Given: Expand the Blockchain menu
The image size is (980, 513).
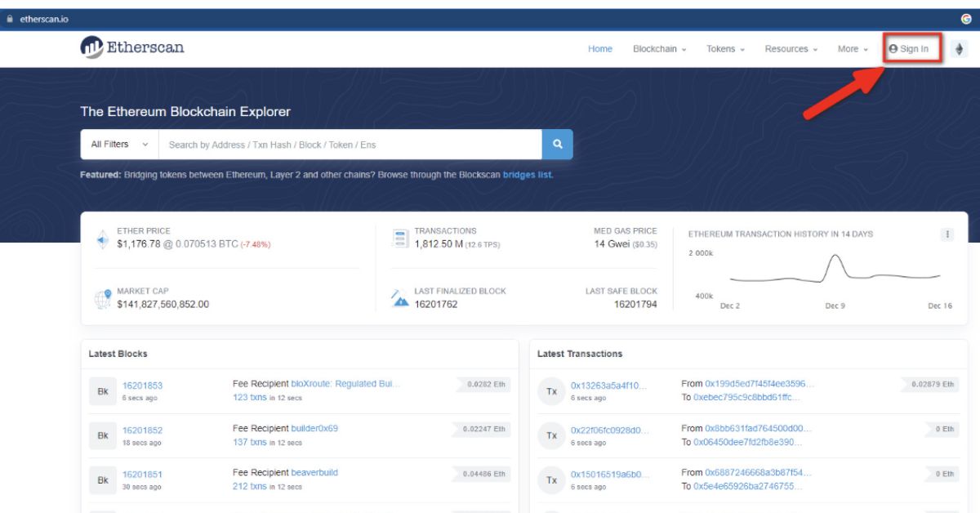Looking at the screenshot, I should pyautogui.click(x=659, y=49).
